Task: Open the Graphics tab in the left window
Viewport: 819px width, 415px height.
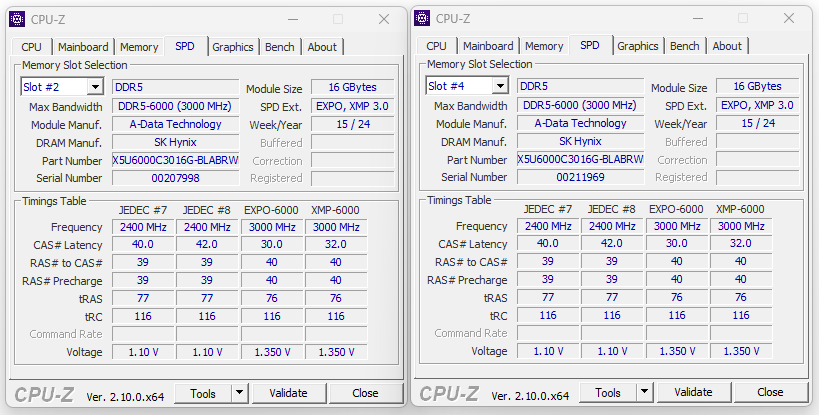Action: 232,47
